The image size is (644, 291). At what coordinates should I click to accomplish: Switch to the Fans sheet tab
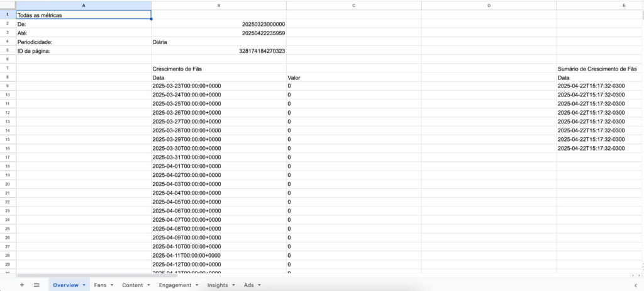(100, 285)
